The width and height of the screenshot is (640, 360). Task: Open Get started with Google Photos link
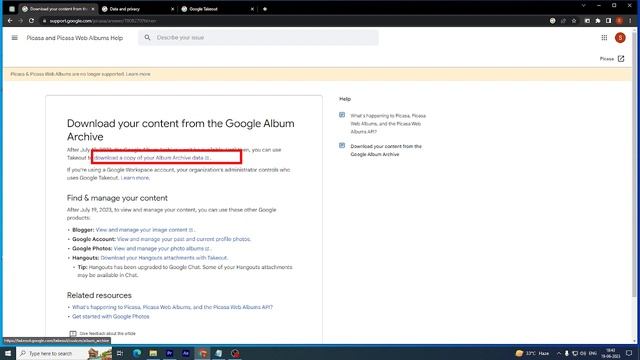point(111,317)
